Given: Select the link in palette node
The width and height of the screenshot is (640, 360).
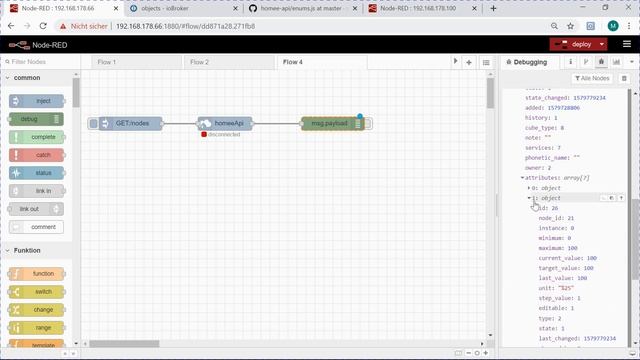Looking at the screenshot, I should pos(37,191).
